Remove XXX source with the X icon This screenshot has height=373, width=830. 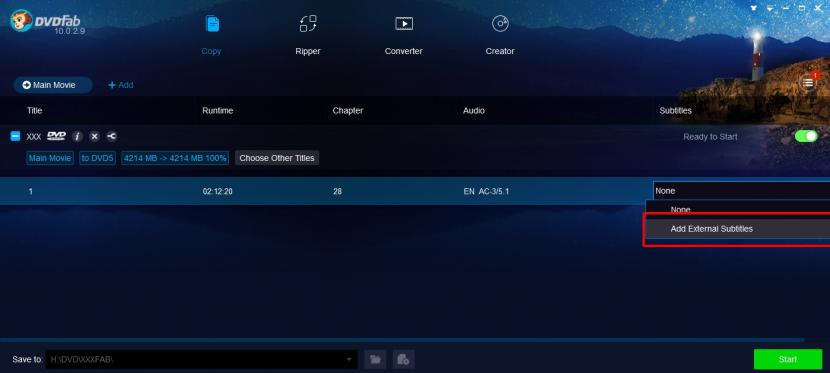(x=94, y=137)
